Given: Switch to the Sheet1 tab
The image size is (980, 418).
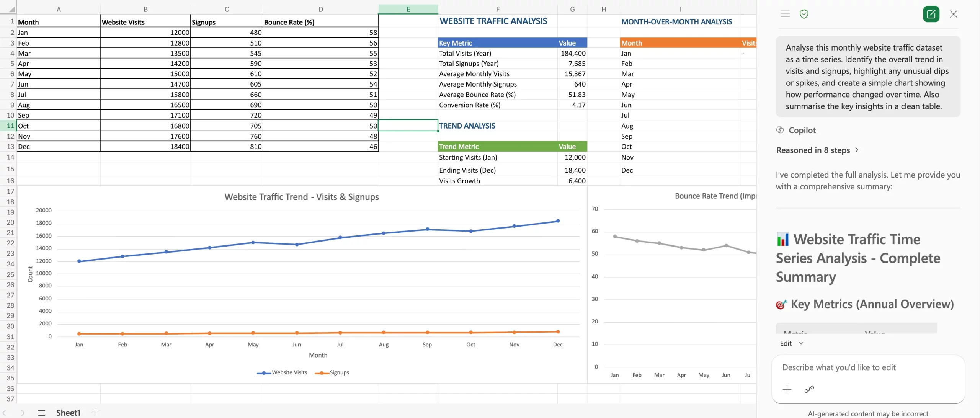Looking at the screenshot, I should [68, 413].
